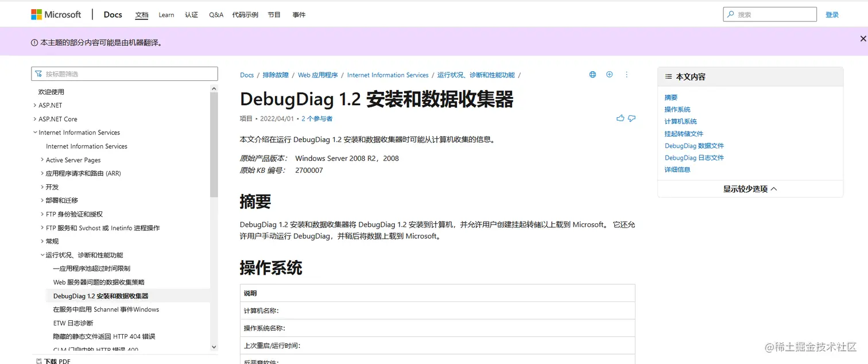Jump to DebugDiag 数据文件 in outline

click(x=695, y=146)
